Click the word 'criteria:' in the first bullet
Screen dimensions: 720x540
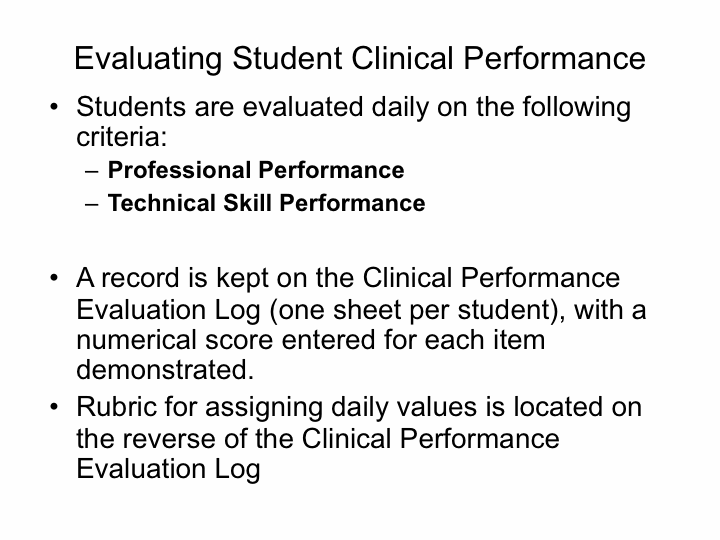pyautogui.click(x=122, y=136)
